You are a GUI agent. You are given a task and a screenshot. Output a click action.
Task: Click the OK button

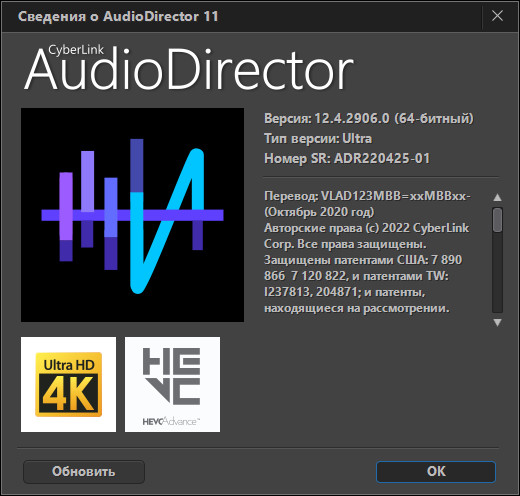(436, 471)
